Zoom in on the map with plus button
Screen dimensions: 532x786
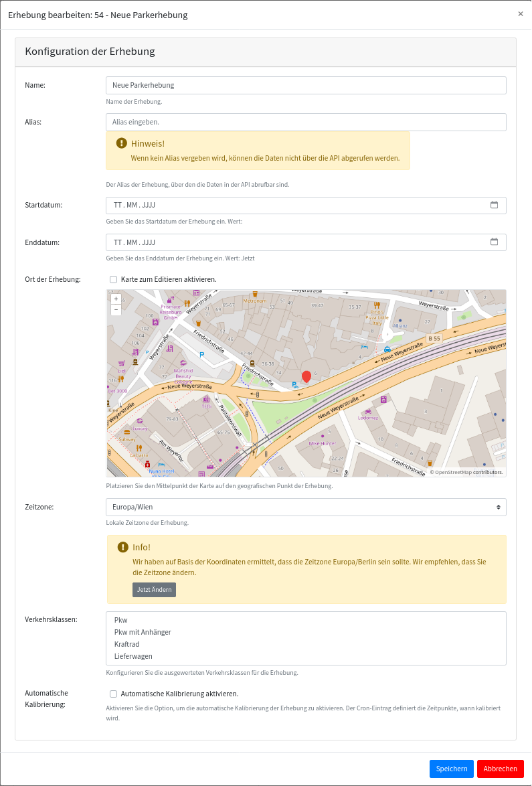coord(116,299)
